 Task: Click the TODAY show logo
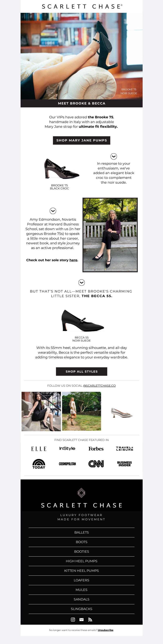pos(39,464)
